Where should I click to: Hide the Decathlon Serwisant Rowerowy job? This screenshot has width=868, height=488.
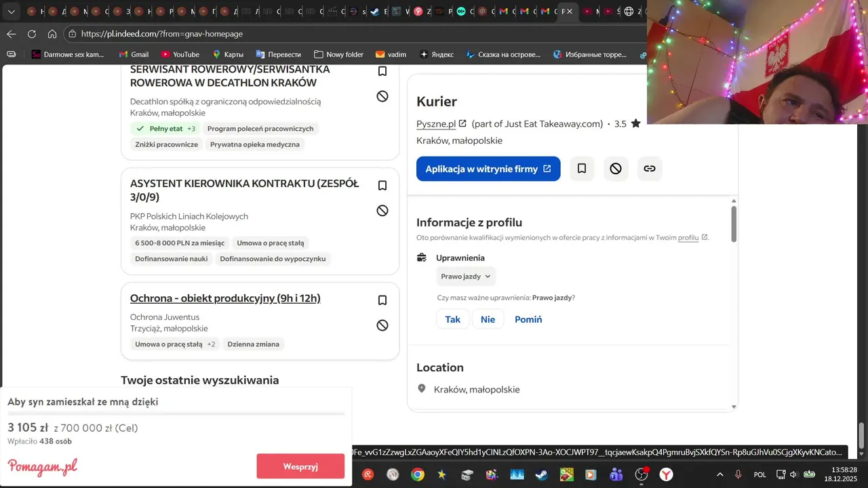pyautogui.click(x=382, y=96)
